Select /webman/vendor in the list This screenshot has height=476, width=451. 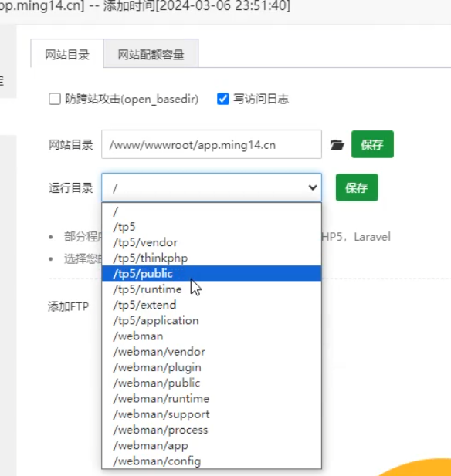pos(212,352)
